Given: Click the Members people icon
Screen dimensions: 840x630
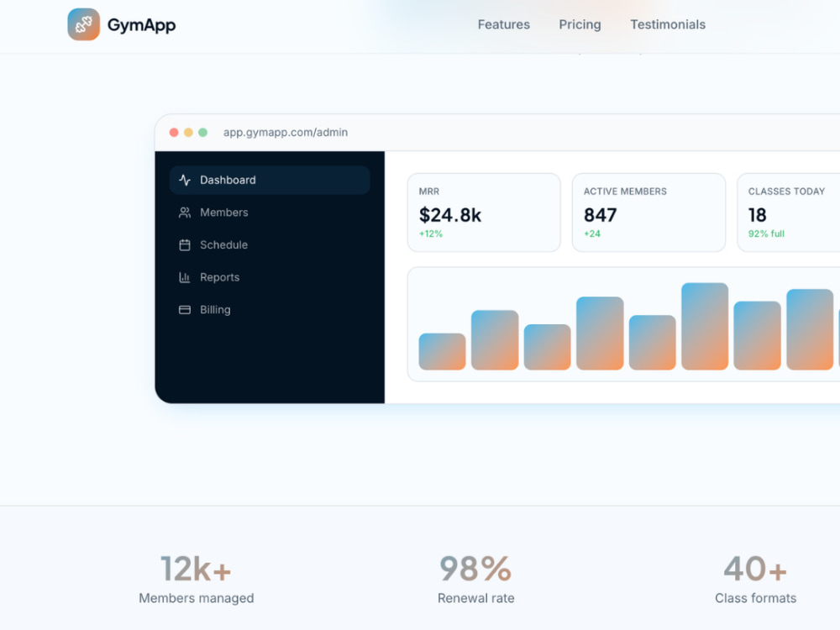Looking at the screenshot, I should coord(185,213).
